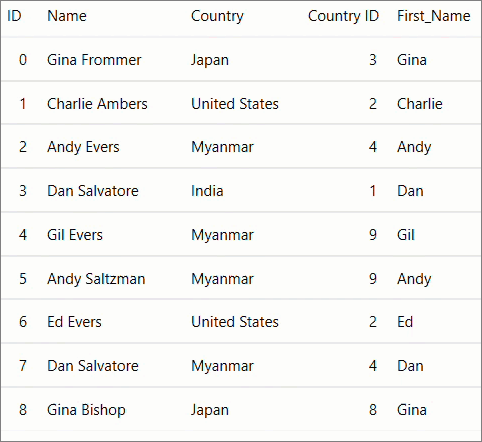Click the ID column header
The image size is (482, 442).
tap(14, 16)
